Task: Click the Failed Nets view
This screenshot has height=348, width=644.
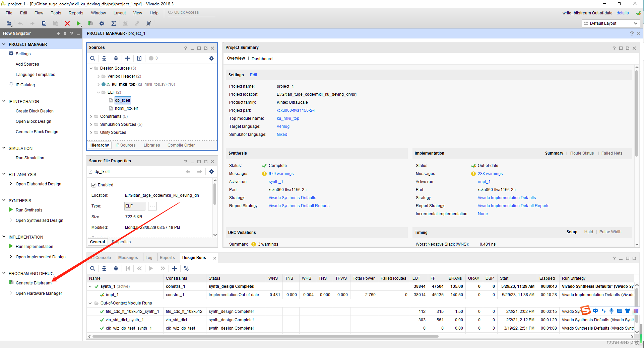Action: (611, 153)
